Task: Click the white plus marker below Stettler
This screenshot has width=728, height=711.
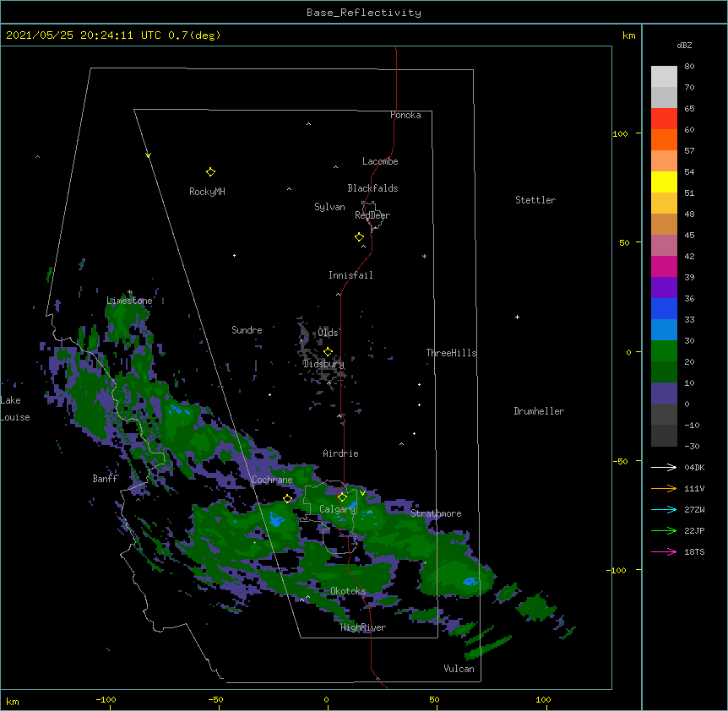Action: pos(517,317)
